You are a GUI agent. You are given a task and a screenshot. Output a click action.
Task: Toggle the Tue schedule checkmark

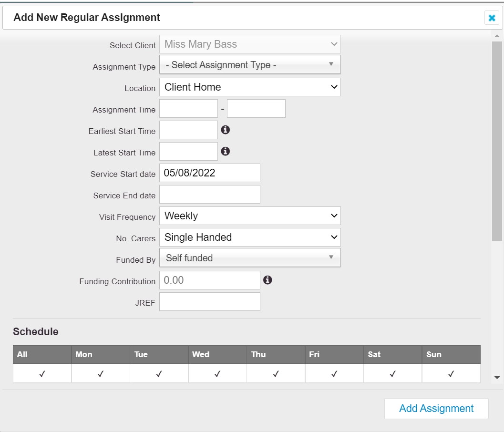(159, 373)
